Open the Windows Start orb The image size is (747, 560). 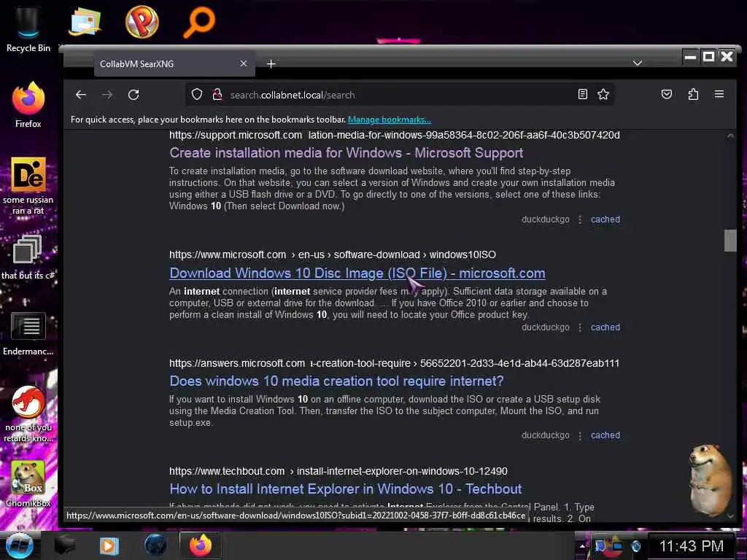pyautogui.click(x=19, y=545)
